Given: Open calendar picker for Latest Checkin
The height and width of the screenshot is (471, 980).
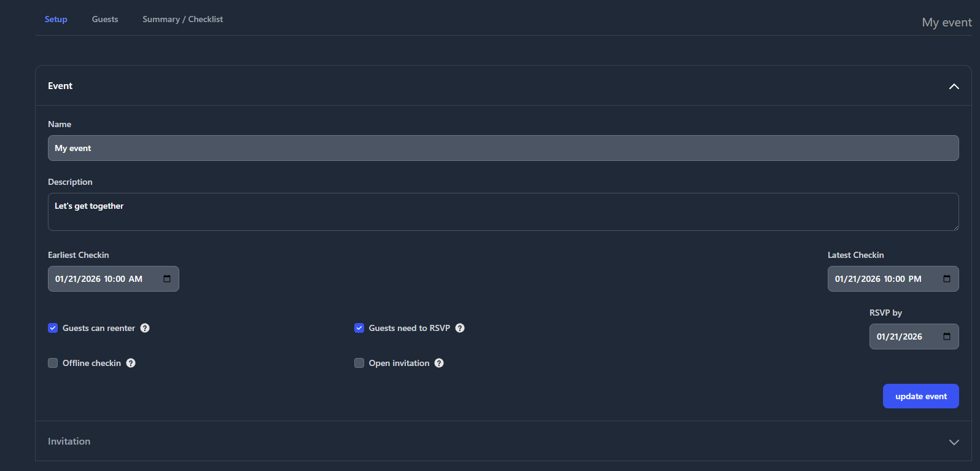Looking at the screenshot, I should click(947, 279).
